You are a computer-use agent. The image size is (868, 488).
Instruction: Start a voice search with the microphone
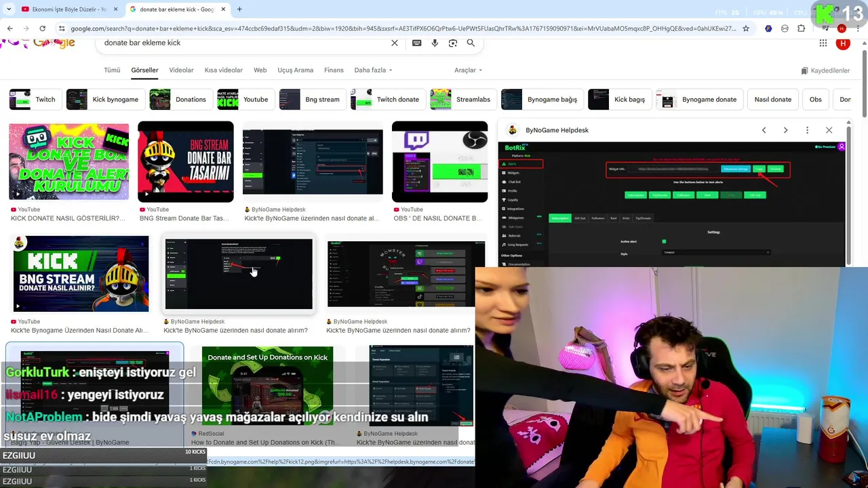click(435, 43)
